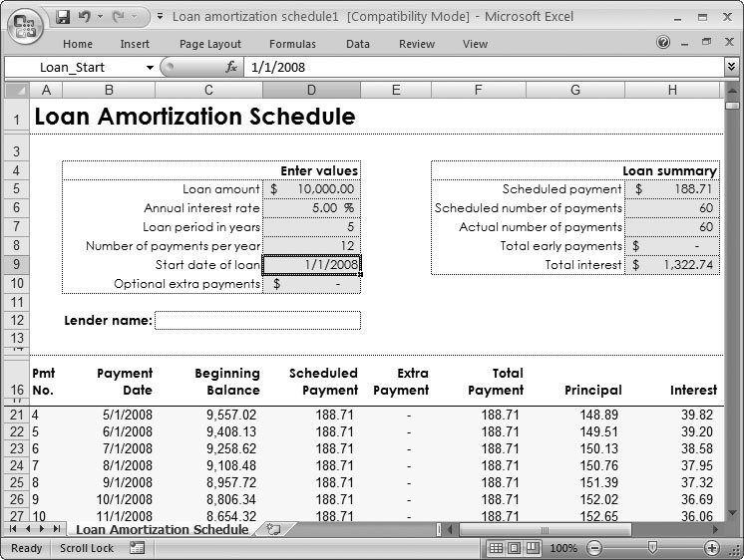
Task: Save the workbook from Quick Access Toolbar
Action: [x=63, y=17]
